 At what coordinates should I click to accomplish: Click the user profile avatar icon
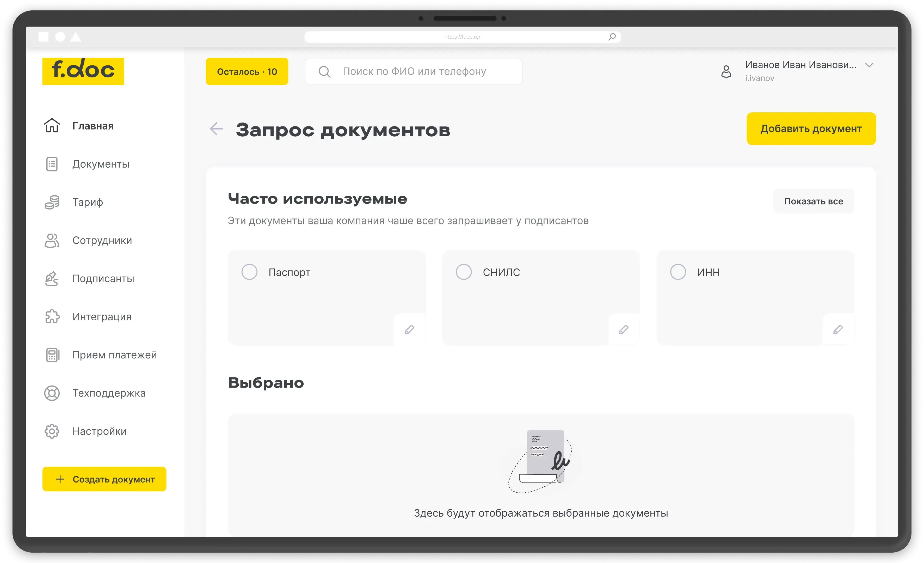coord(726,71)
